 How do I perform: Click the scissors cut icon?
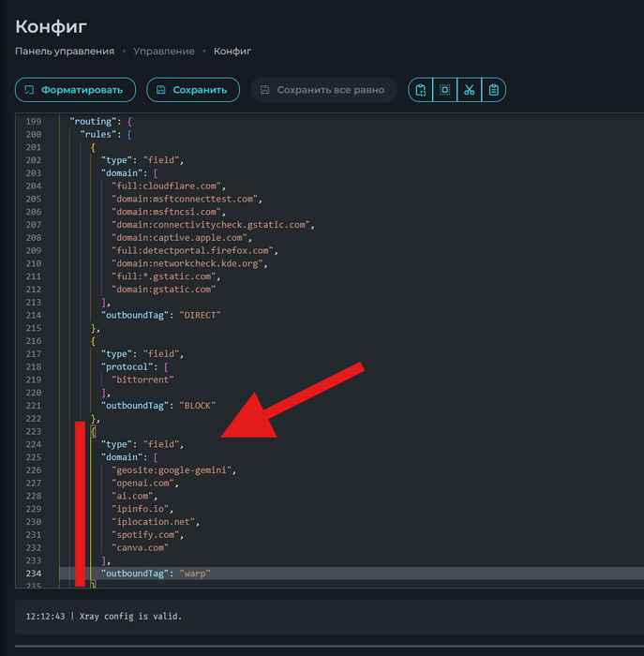point(470,90)
